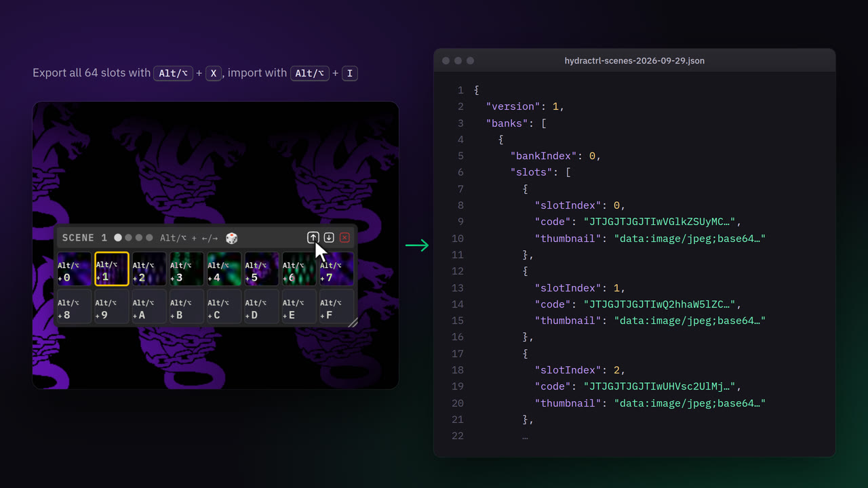Recall scene slot Alt +5 thumbnail
The width and height of the screenshot is (868, 488).
point(262,268)
